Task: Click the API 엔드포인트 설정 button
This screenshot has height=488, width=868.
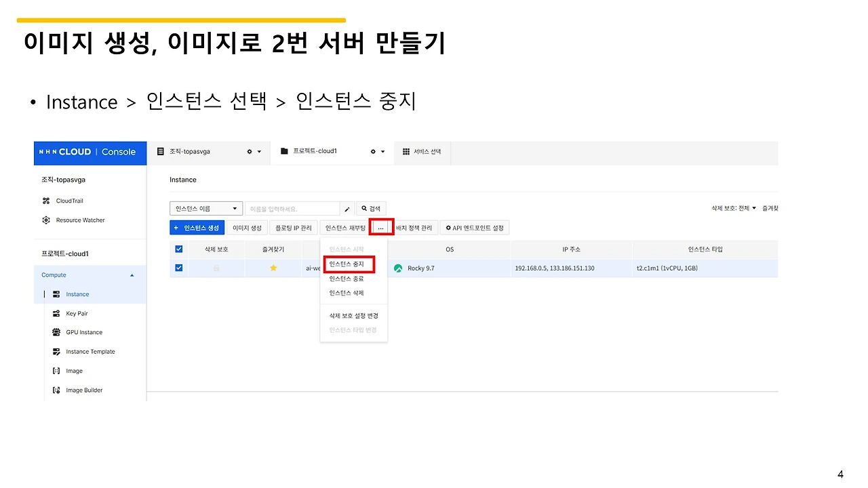Action: 475,228
